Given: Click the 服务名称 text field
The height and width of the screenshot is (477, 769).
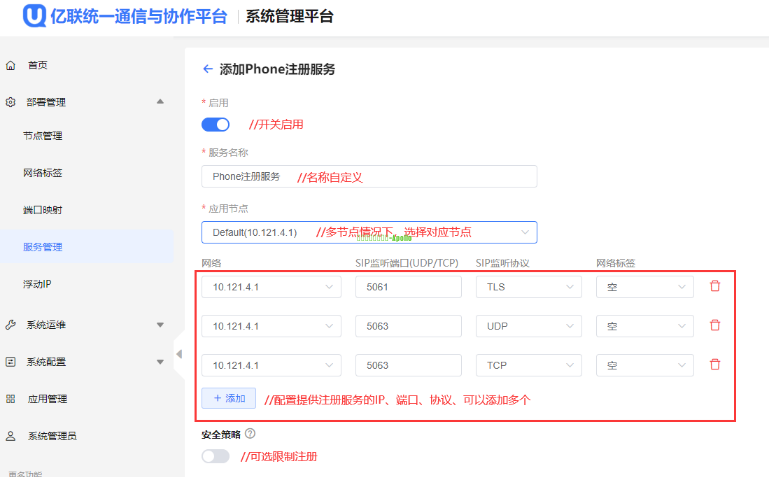Looking at the screenshot, I should coord(368,176).
